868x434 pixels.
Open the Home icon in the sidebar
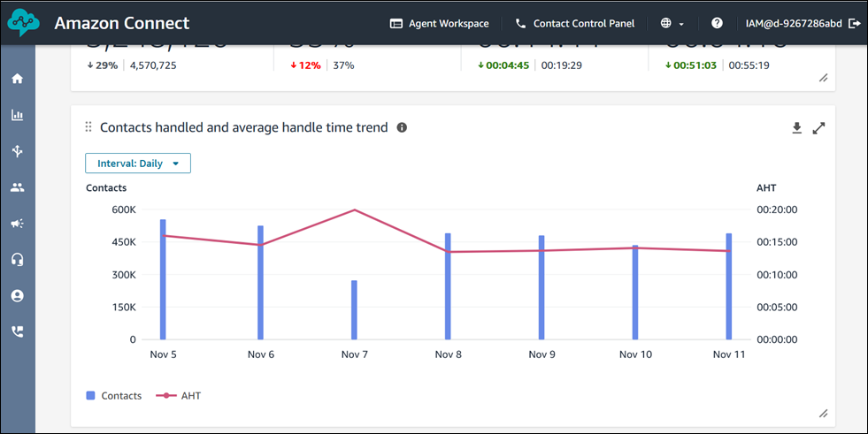(x=17, y=79)
